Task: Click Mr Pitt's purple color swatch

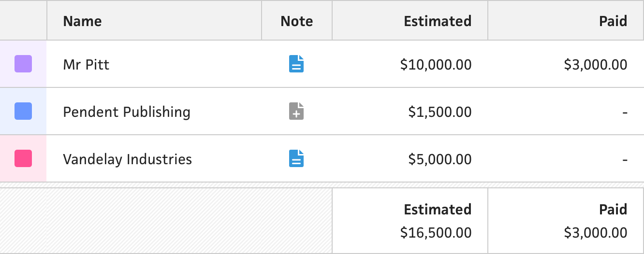Action: point(23,64)
